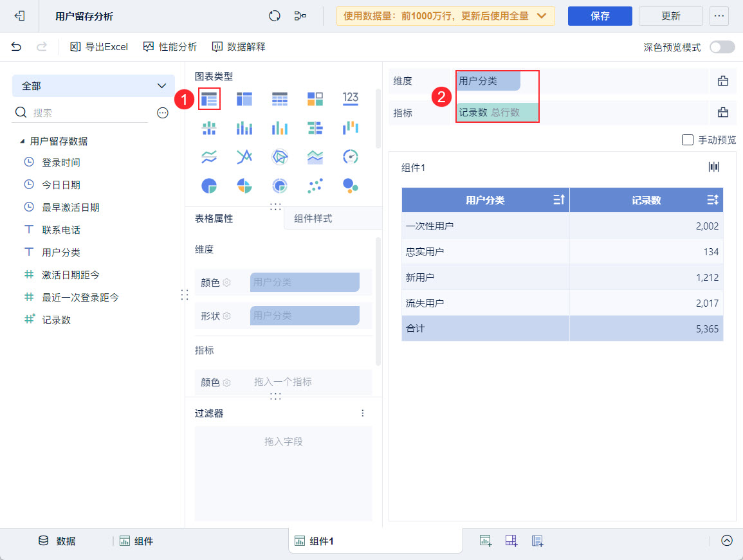Image resolution: width=743 pixels, height=560 pixels.
Task: Click 用户分类 chip in 形状 slot
Action: click(305, 316)
